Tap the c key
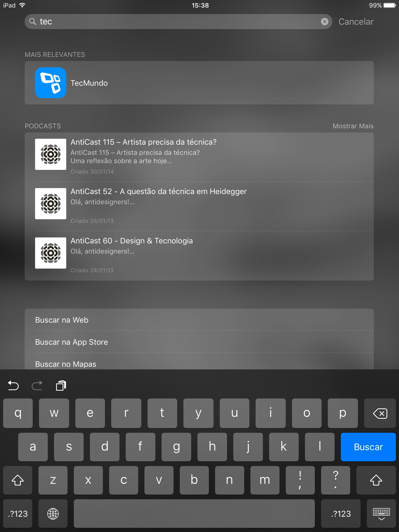 (x=124, y=480)
